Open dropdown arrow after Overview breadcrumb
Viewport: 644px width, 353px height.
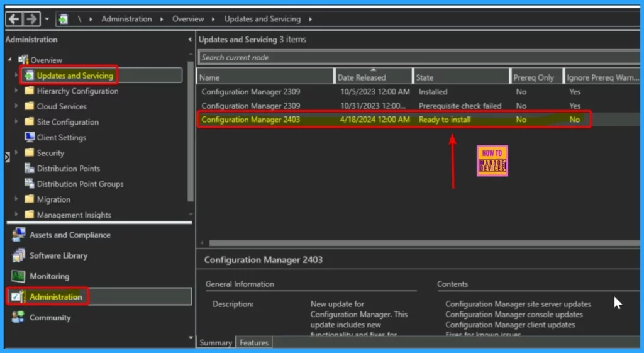(213, 19)
